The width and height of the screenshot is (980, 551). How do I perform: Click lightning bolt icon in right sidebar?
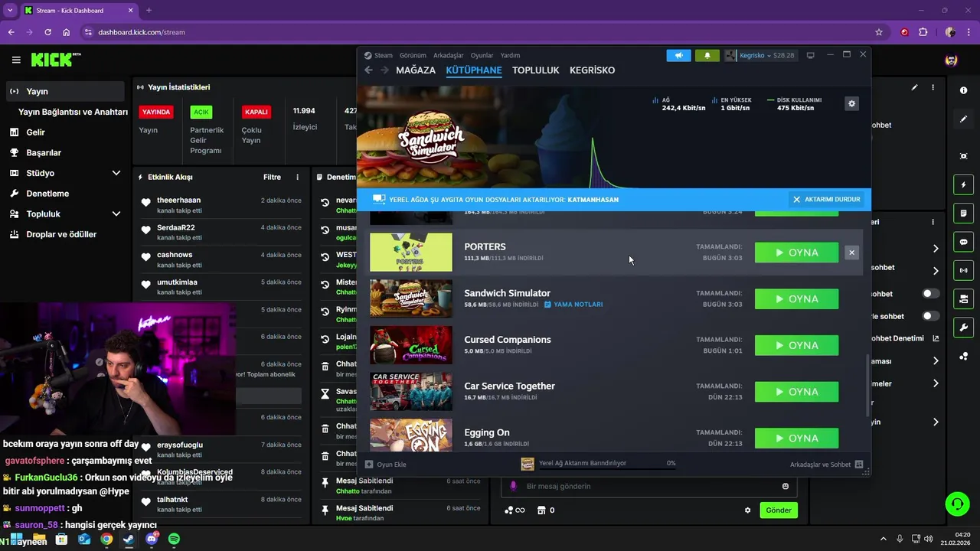963,185
